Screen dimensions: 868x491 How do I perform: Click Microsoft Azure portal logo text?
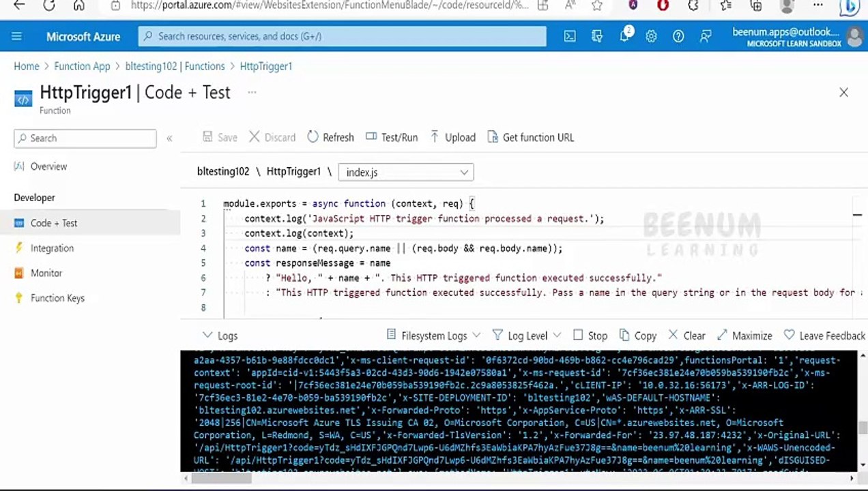83,37
